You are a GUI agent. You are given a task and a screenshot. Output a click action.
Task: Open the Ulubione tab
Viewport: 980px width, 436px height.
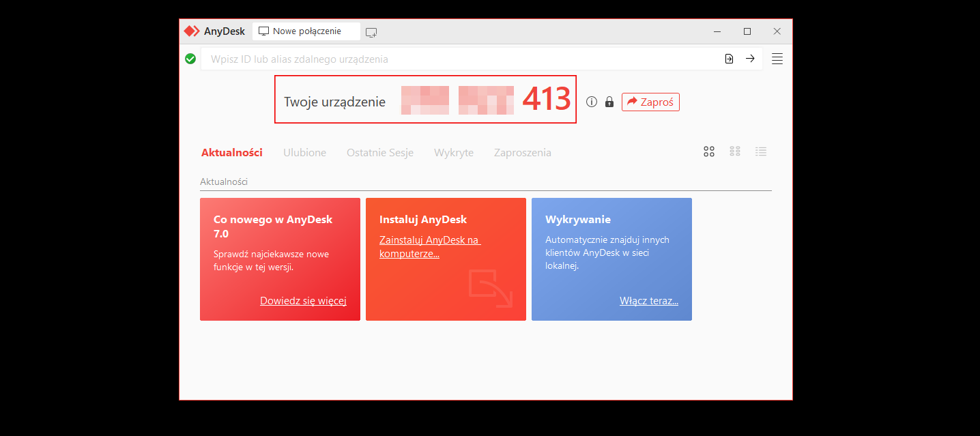[304, 152]
